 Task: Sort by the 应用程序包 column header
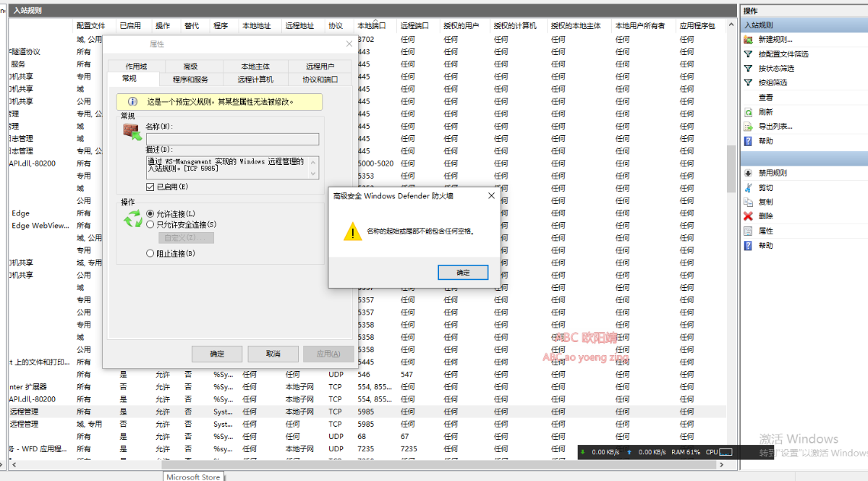(702, 25)
